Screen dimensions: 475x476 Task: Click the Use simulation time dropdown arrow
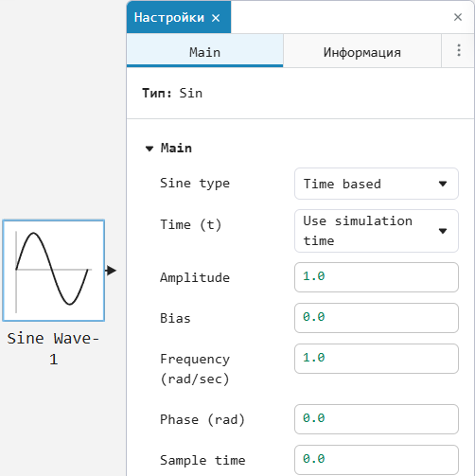tap(443, 231)
